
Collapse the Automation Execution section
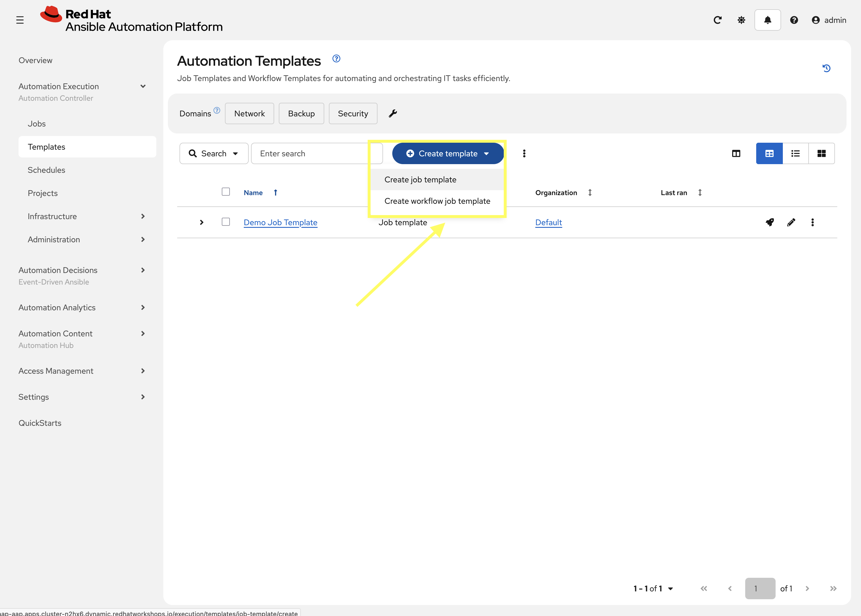coord(143,86)
